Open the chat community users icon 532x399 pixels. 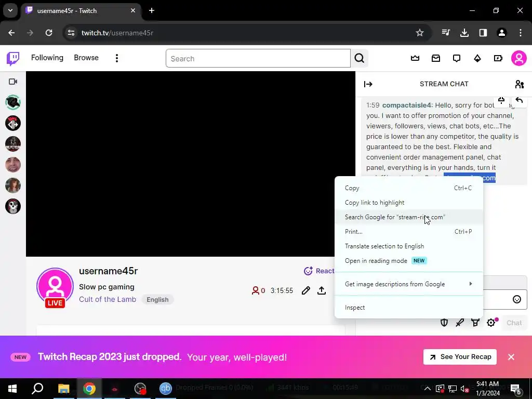(519, 84)
